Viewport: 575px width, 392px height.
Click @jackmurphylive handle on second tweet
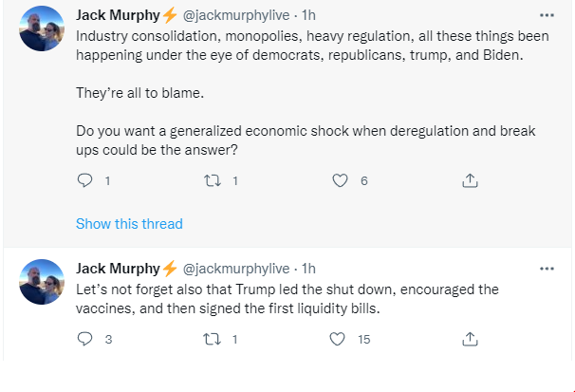(x=236, y=269)
